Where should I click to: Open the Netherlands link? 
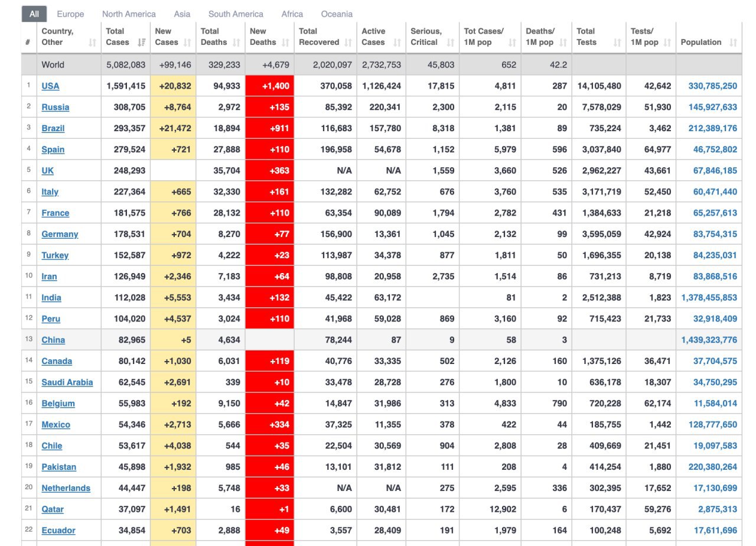tap(66, 488)
